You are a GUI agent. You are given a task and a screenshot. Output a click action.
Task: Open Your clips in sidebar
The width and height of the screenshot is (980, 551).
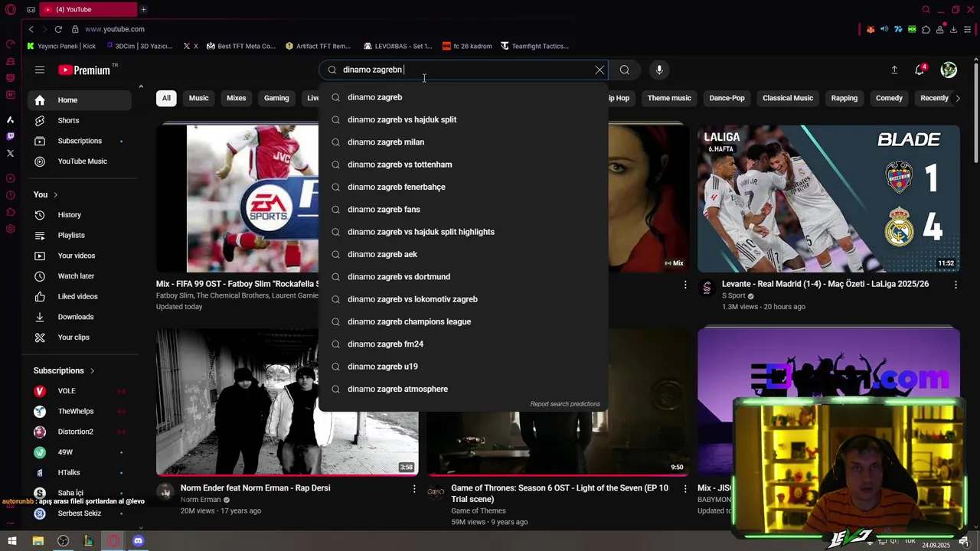point(80,337)
